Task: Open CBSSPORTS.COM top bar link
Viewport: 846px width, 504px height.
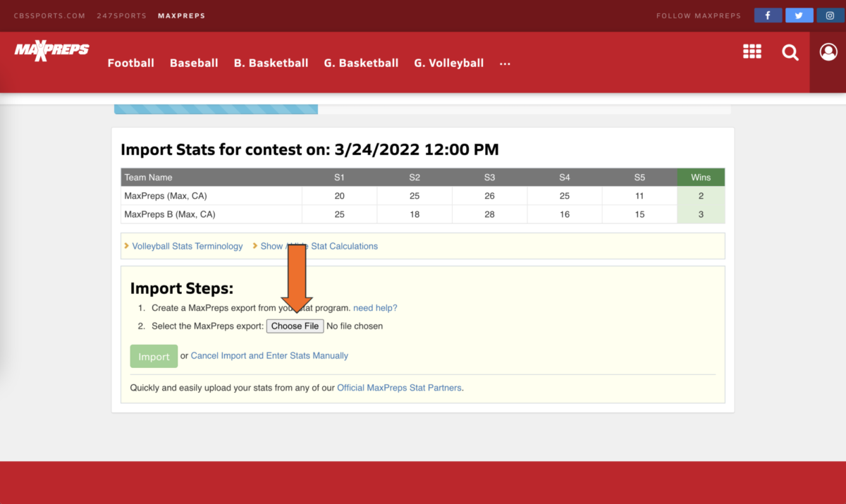Action: pyautogui.click(x=49, y=16)
